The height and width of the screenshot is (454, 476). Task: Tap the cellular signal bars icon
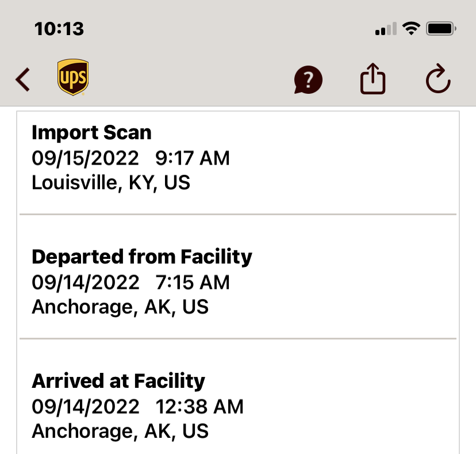386,29
